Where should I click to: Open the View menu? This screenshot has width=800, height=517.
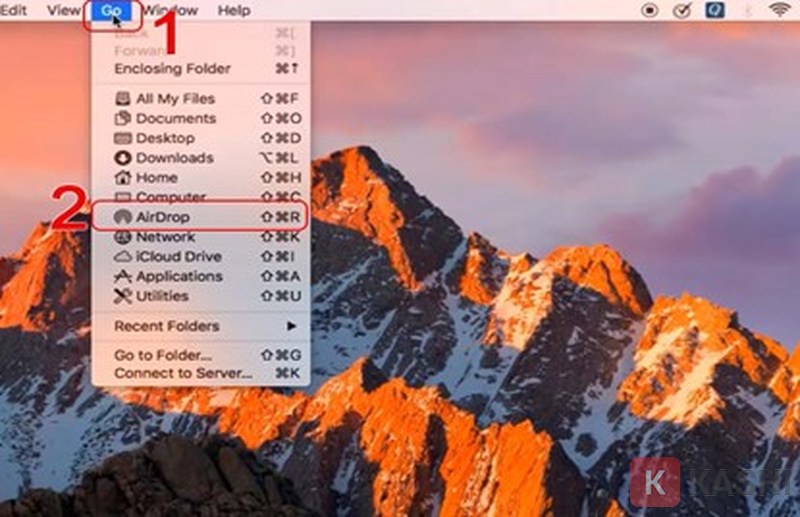(x=63, y=10)
